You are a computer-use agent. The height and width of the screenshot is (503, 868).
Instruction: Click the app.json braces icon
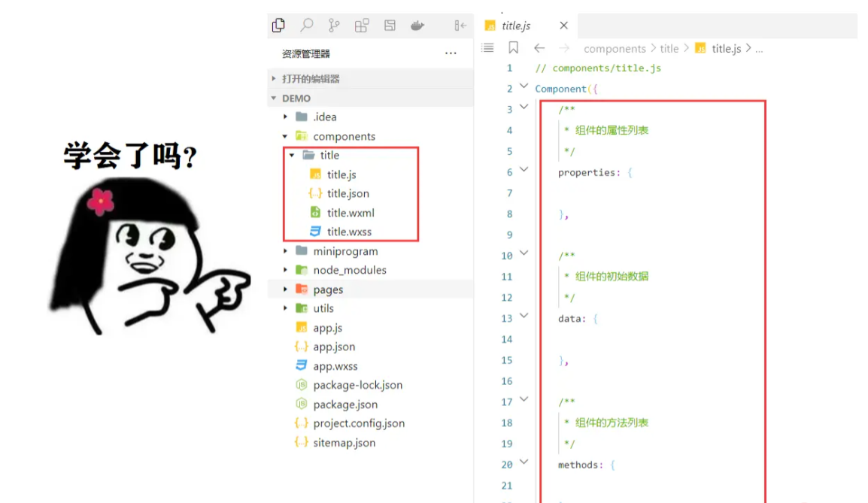301,347
